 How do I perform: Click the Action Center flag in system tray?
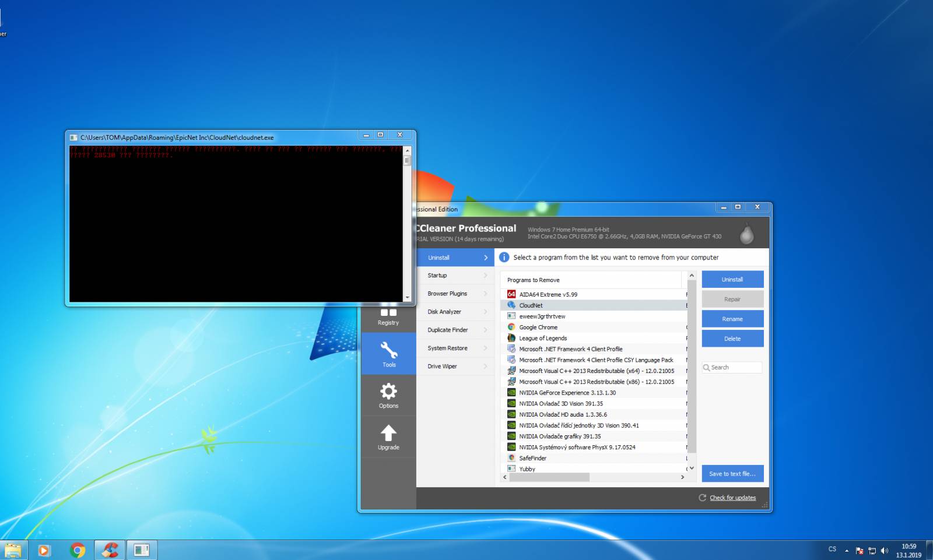[860, 551]
